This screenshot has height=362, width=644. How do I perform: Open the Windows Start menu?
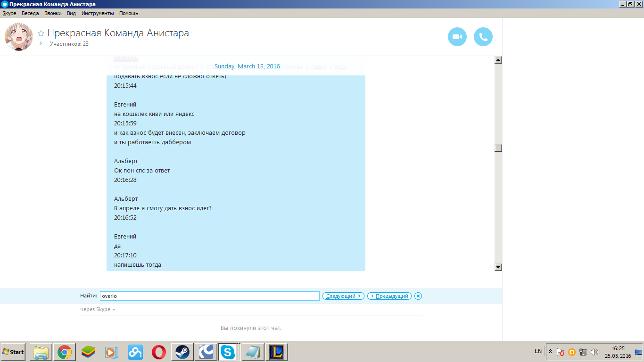pos(13,352)
